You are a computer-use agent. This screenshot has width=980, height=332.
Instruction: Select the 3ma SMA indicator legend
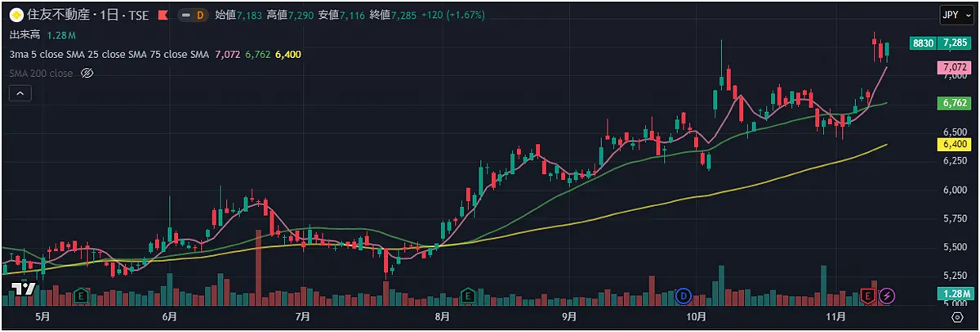(109, 54)
